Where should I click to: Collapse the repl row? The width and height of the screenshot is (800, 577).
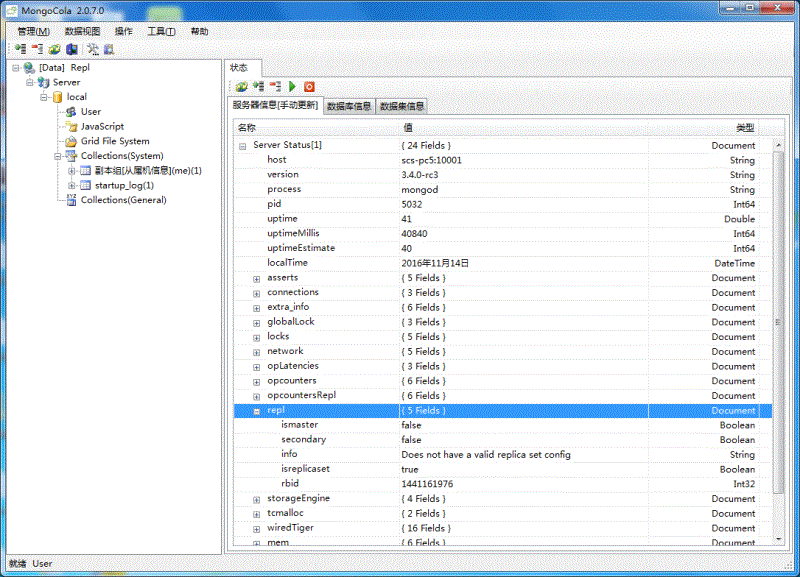click(257, 412)
